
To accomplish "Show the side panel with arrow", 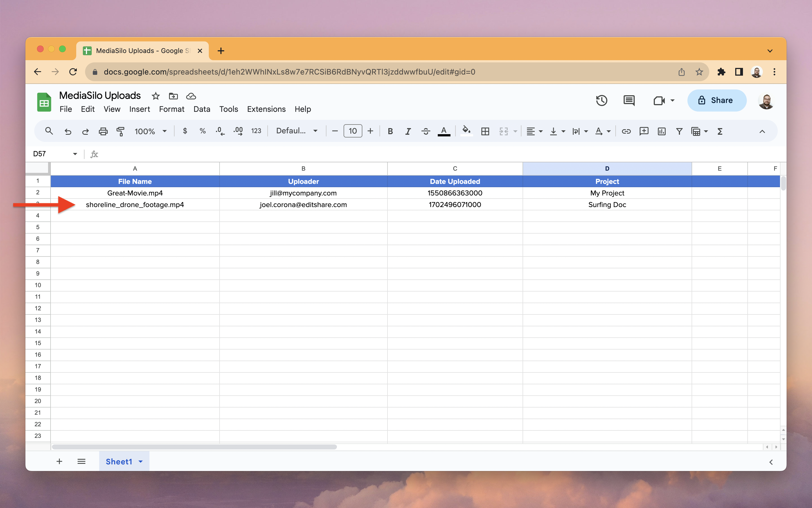I will coord(771,462).
